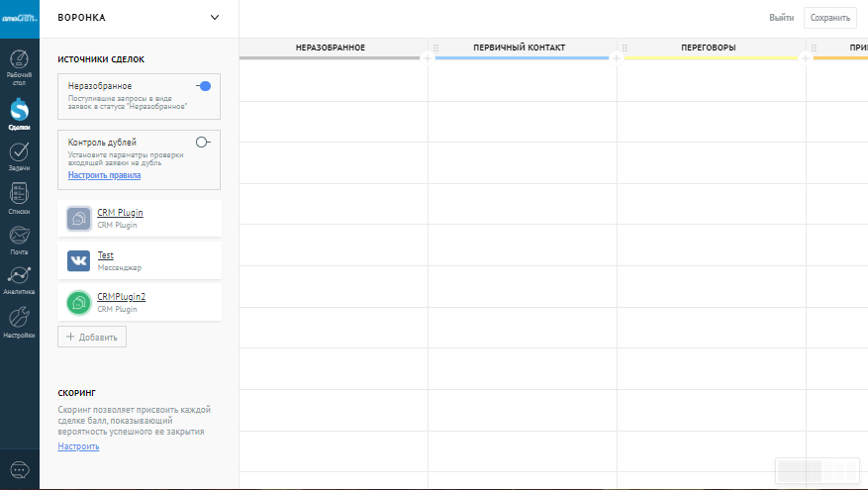The width and height of the screenshot is (868, 490).
Task: Enable the Контроль дублей toggle
Action: pos(203,143)
